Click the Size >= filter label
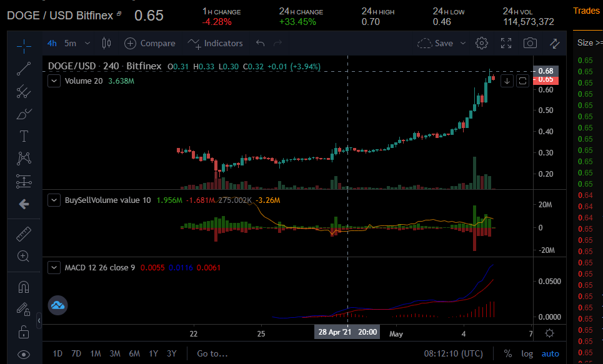Image resolution: width=603 pixels, height=364 pixels. pos(590,42)
